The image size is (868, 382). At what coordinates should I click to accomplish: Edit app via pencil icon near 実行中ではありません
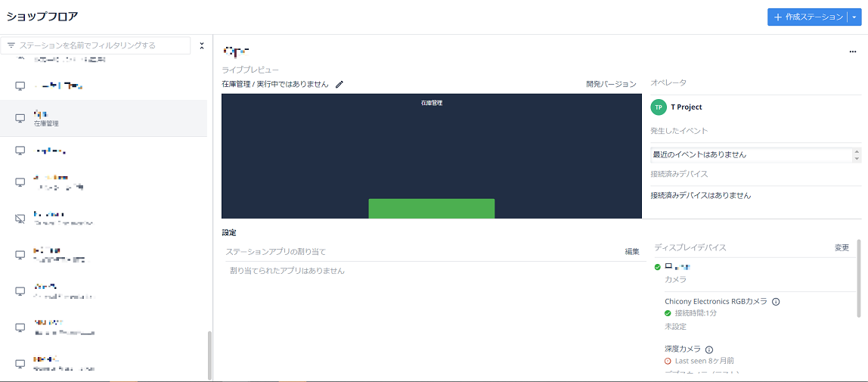pyautogui.click(x=339, y=84)
